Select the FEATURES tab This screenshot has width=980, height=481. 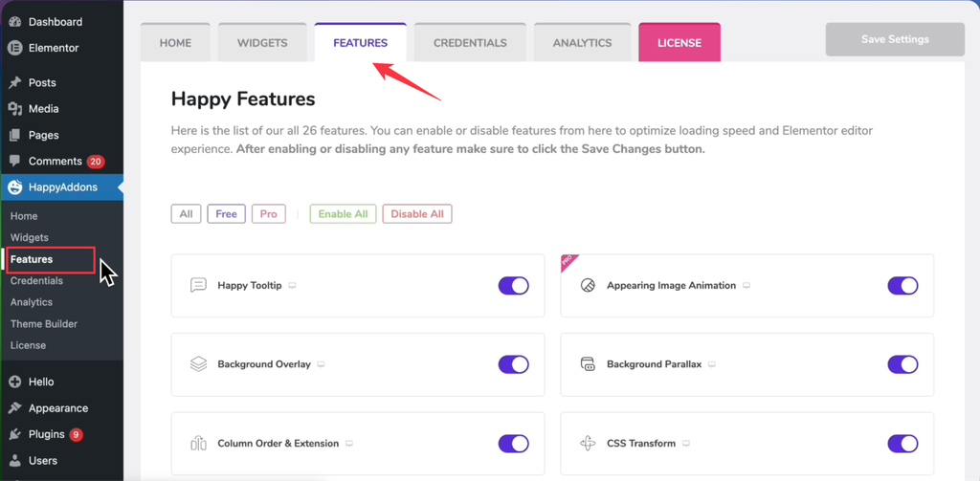[x=361, y=43]
